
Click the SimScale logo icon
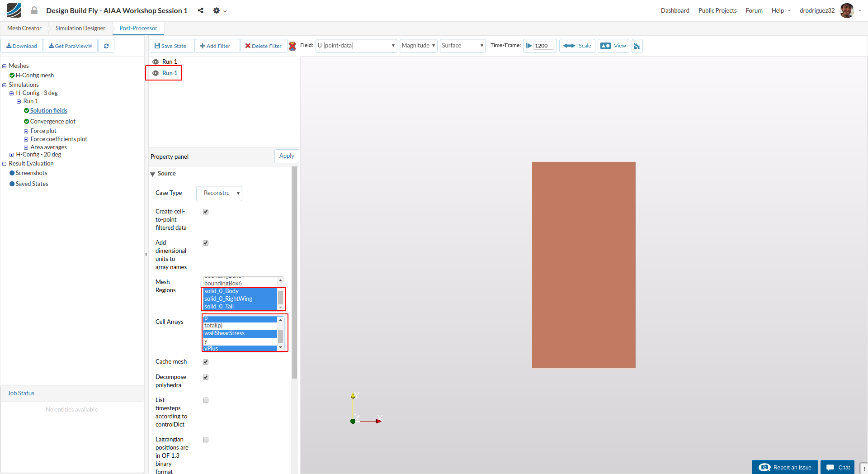[14, 10]
